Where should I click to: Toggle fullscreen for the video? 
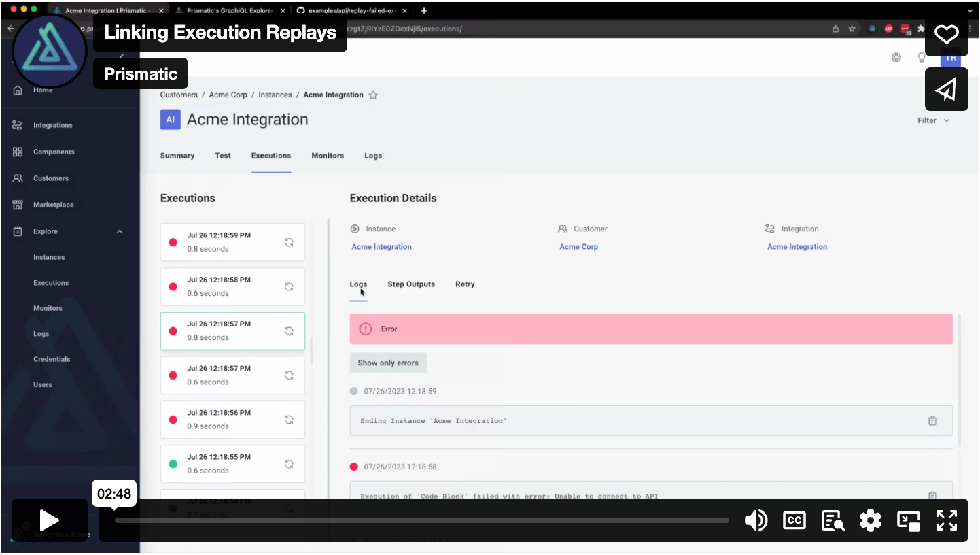(947, 521)
